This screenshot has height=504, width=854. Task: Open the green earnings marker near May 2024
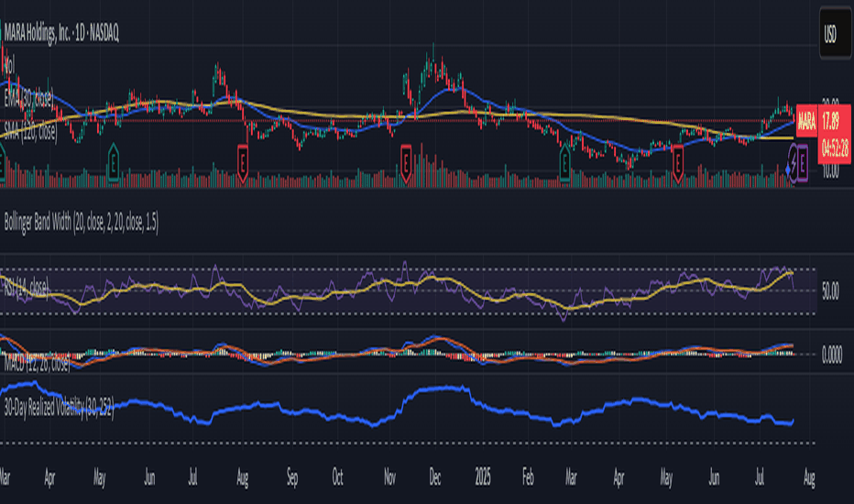[113, 162]
